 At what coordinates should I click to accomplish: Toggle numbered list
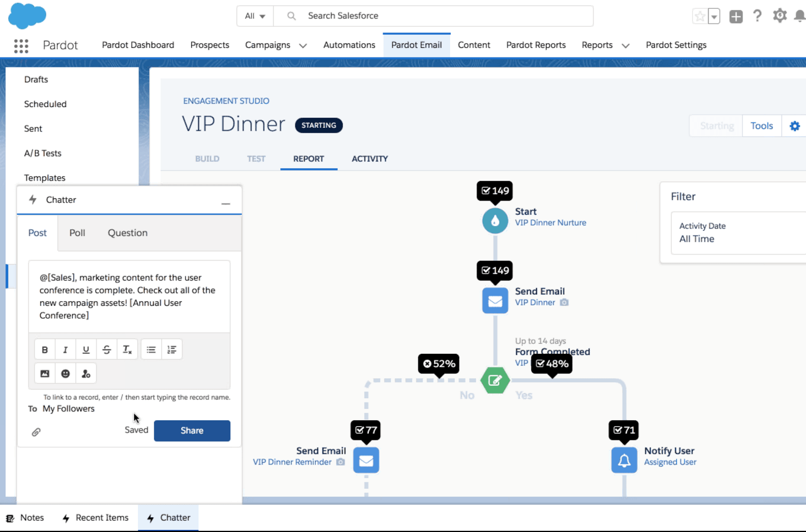172,350
